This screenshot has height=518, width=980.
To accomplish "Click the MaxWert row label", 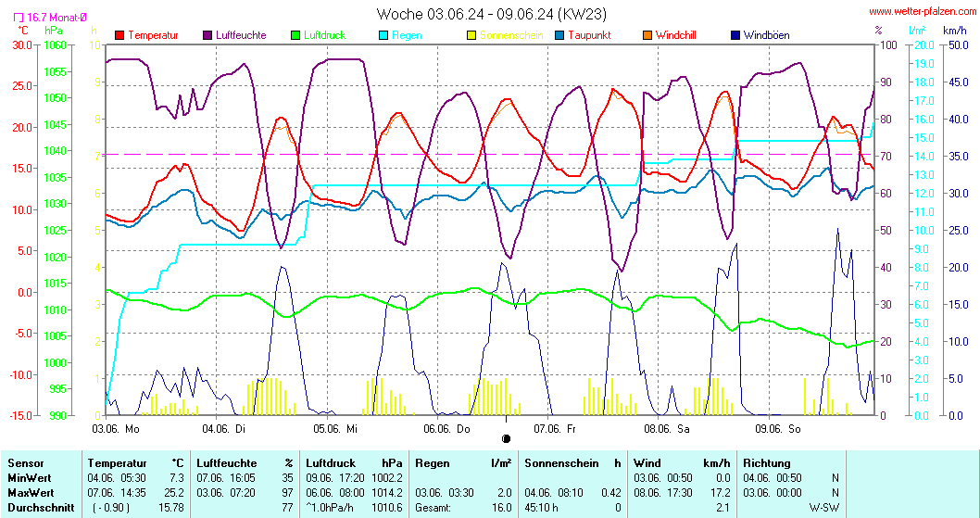I will tap(31, 492).
